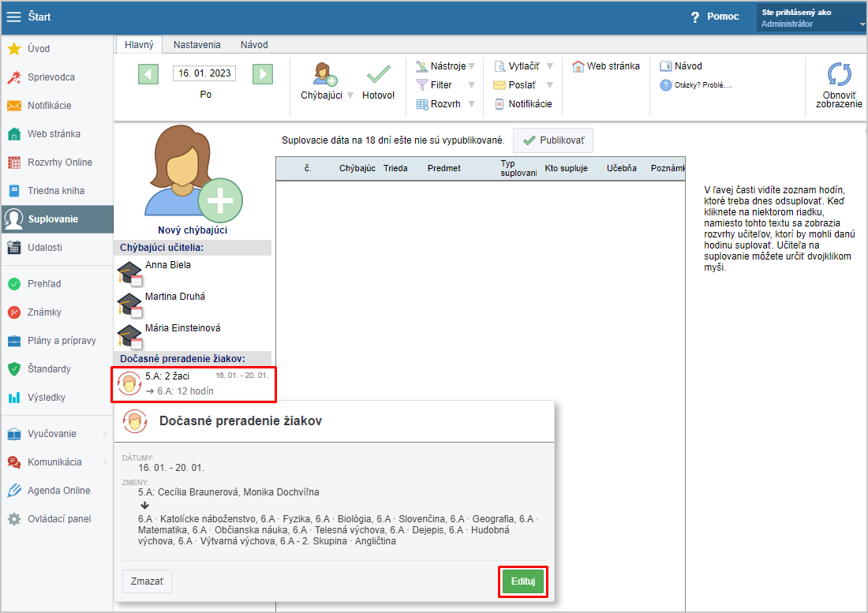The image size is (868, 613).
Task: Click the Pomoc question mark icon
Action: click(695, 17)
